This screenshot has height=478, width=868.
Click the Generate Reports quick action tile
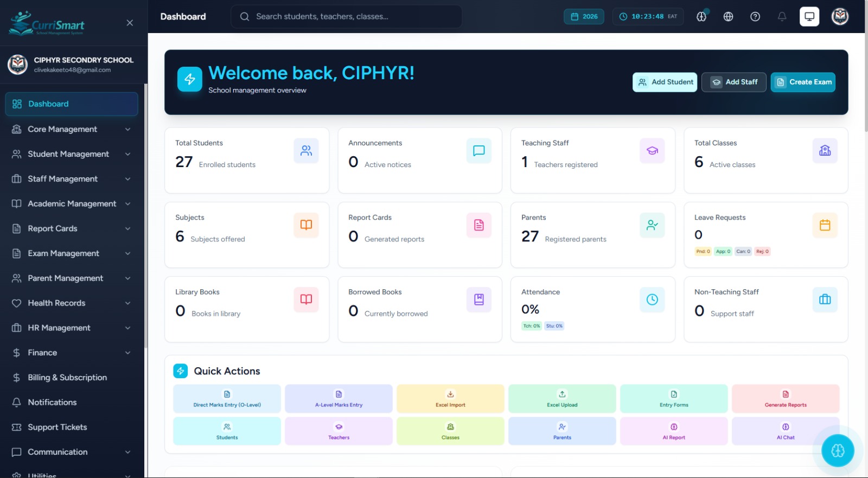[x=785, y=399]
